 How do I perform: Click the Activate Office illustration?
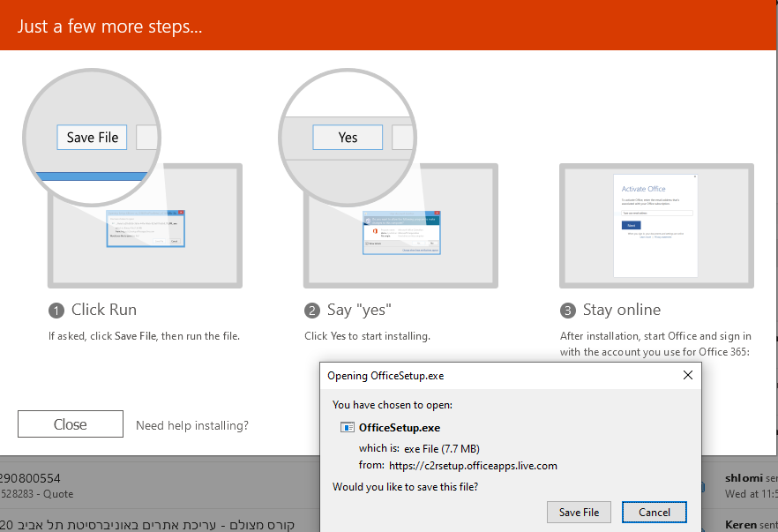655,225
